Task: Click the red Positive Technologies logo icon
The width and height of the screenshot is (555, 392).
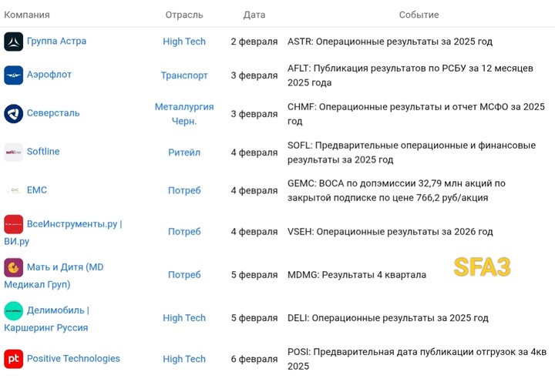Action: pyautogui.click(x=13, y=359)
